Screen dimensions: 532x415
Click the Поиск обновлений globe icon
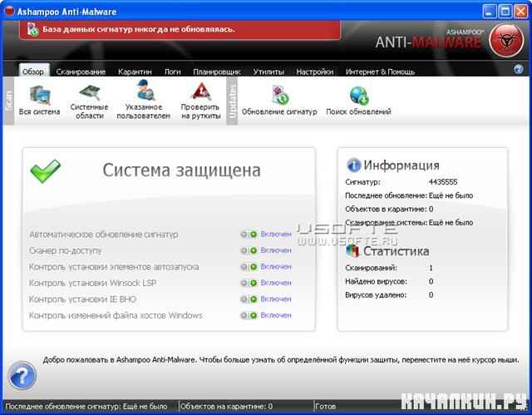358,96
